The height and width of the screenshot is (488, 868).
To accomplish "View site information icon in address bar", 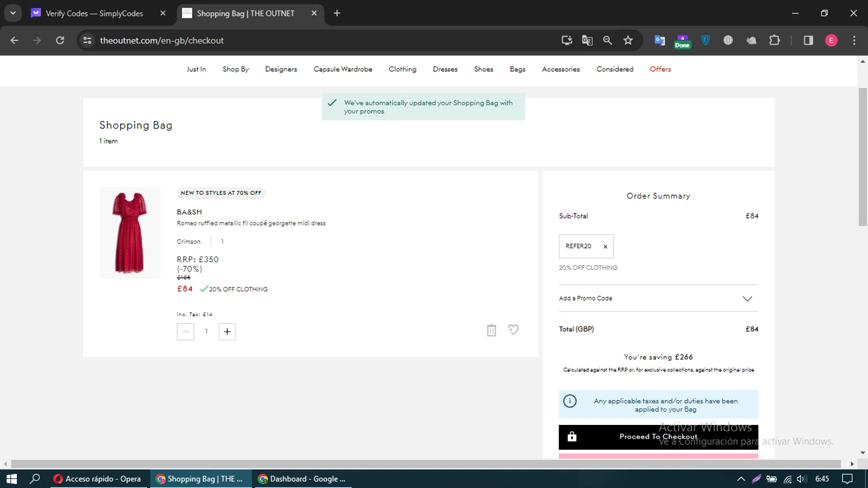I will [87, 41].
